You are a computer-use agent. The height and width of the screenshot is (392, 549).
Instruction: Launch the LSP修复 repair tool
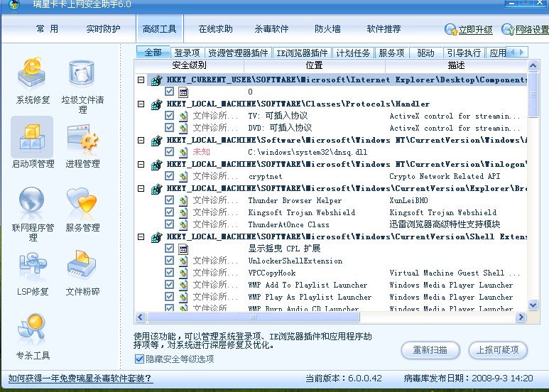(x=32, y=273)
